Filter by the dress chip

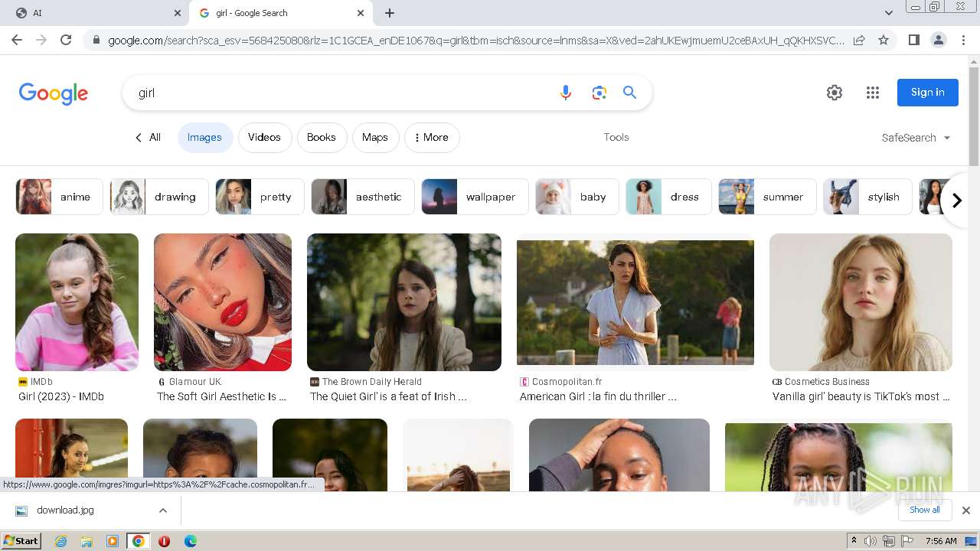(x=668, y=197)
